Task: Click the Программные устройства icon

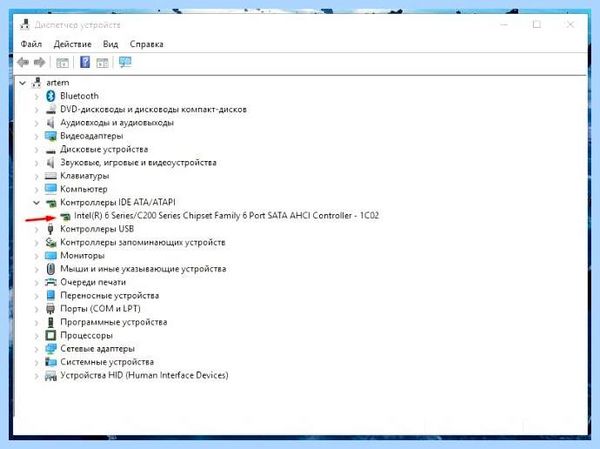Action: pos(51,322)
